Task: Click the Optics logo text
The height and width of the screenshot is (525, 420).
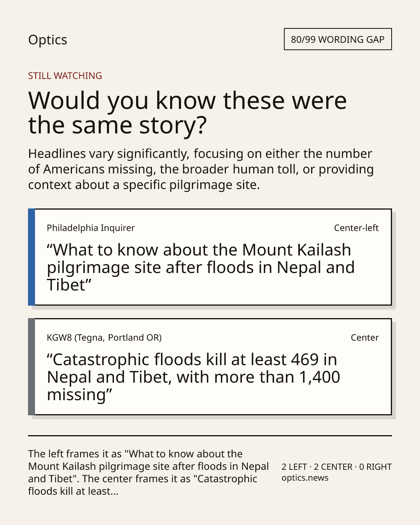Action: click(x=47, y=40)
